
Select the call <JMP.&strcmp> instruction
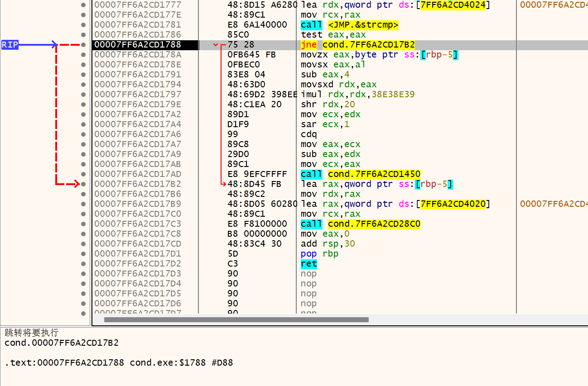tap(349, 24)
